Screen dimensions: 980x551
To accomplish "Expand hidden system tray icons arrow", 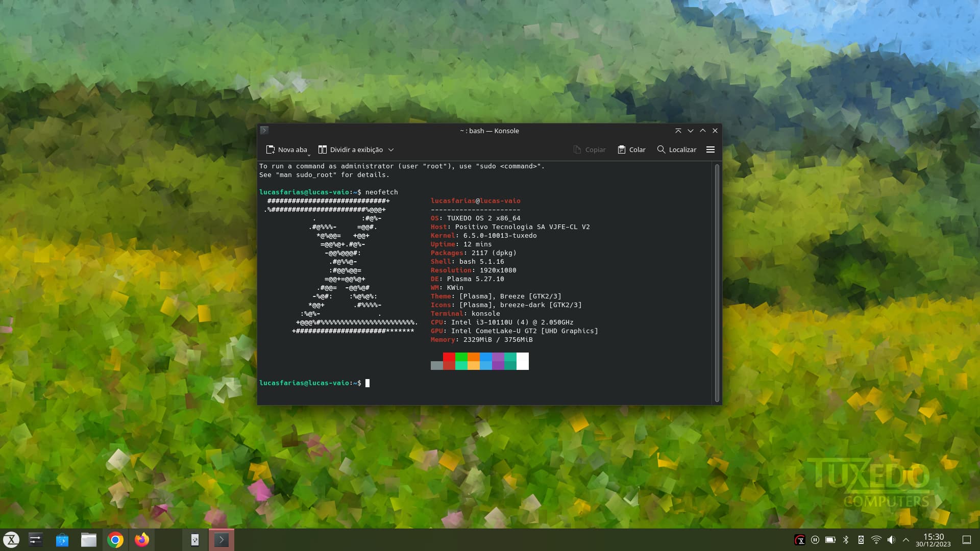I will coord(906,540).
